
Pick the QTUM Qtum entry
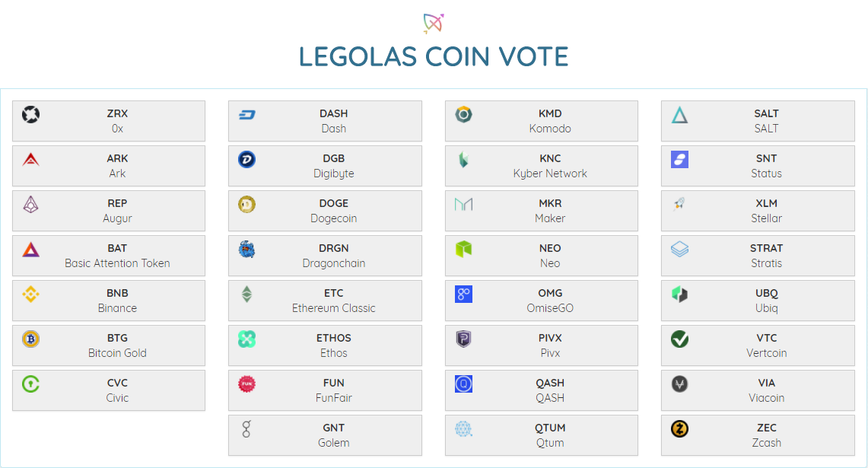542,435
